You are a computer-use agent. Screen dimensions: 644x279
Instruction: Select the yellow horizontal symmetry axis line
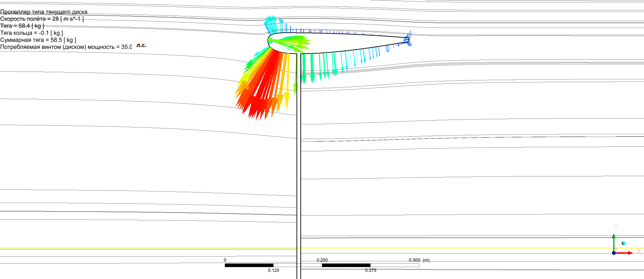[x=136, y=248]
